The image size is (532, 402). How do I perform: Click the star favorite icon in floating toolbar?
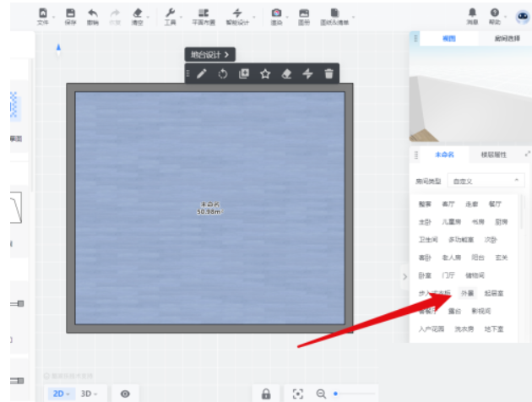pos(265,73)
